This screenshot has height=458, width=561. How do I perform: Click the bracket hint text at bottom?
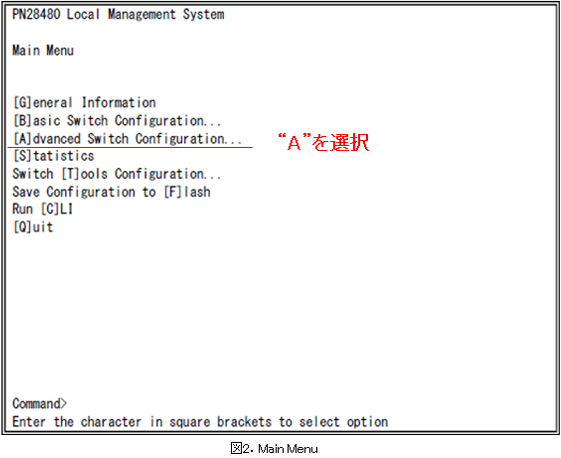point(200,422)
